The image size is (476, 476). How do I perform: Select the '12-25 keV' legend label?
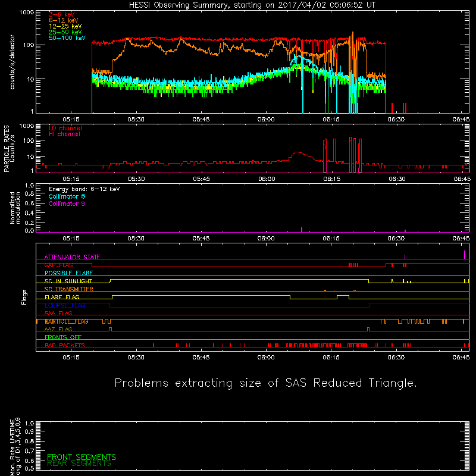point(65,26)
